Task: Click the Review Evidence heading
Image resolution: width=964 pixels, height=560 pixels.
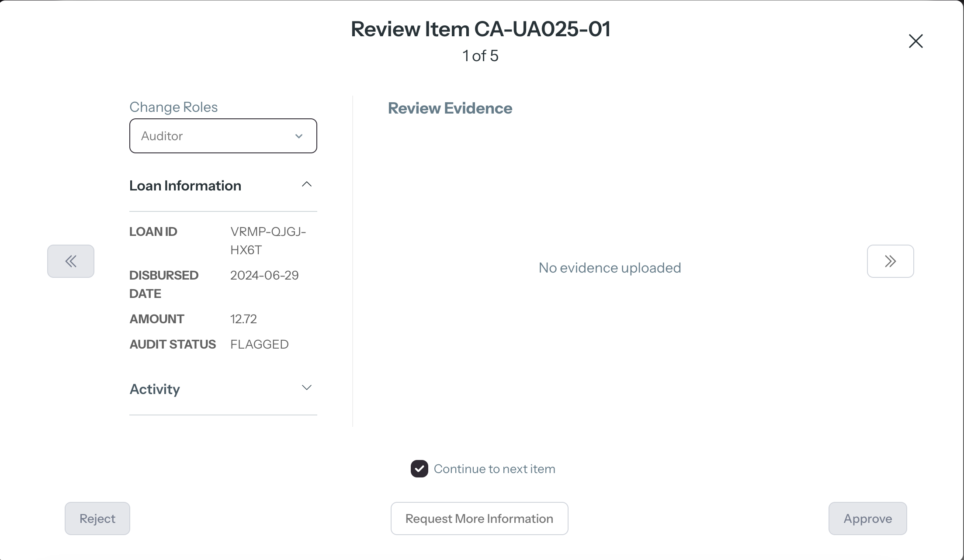Action: tap(450, 108)
